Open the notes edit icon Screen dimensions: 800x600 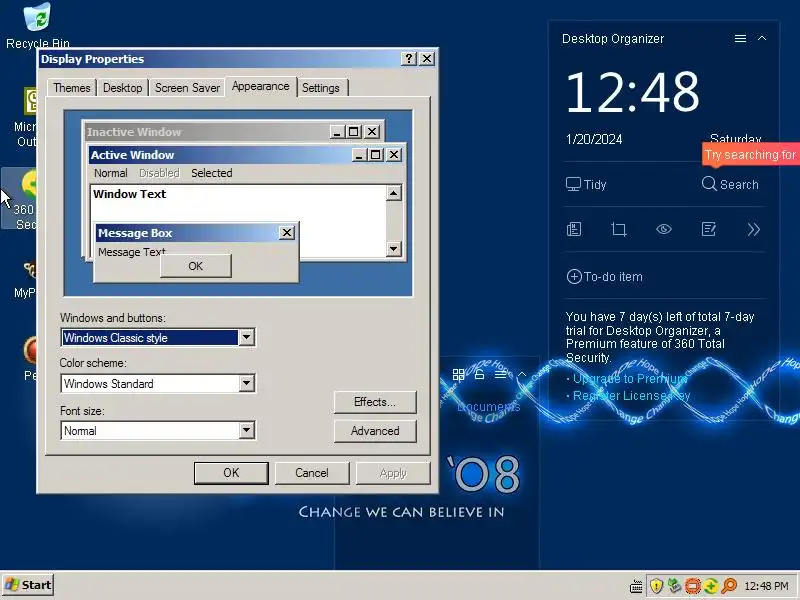709,229
